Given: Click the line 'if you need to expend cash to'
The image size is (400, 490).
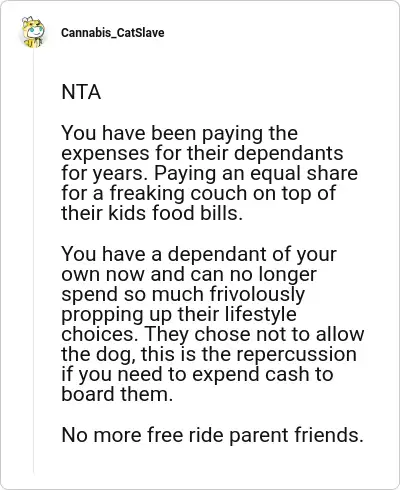Looking at the screenshot, I should coord(197,374).
